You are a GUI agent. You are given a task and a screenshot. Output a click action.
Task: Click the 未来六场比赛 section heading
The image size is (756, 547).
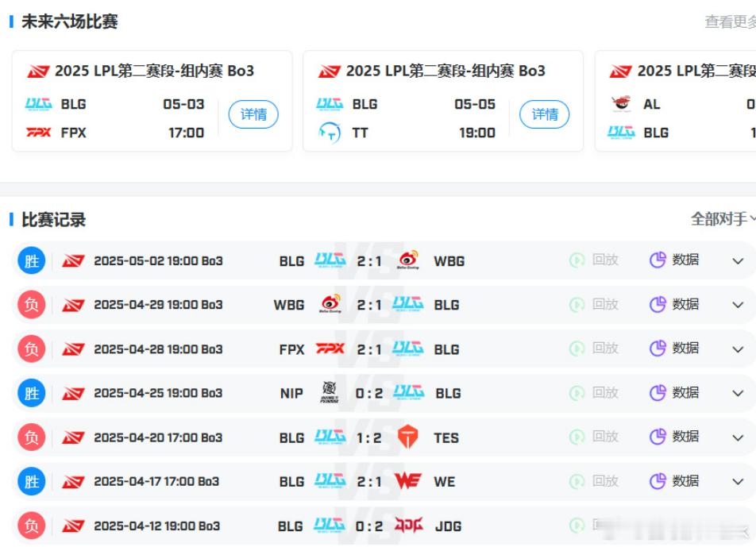(x=69, y=21)
